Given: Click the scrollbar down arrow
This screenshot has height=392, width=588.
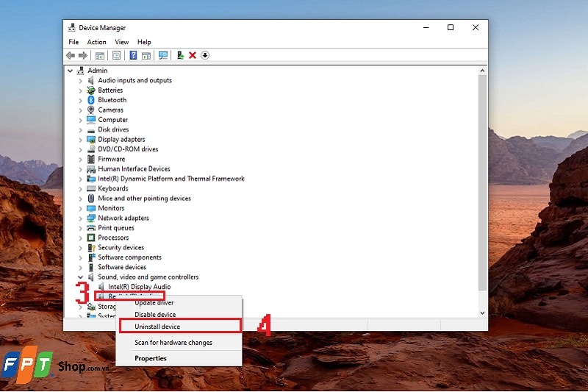Looking at the screenshot, I should (x=482, y=313).
